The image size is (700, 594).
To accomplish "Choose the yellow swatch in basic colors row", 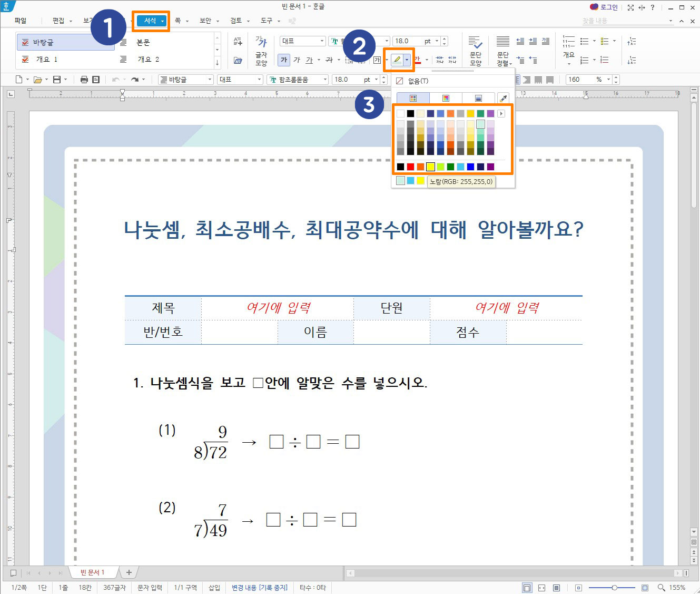I will point(430,167).
